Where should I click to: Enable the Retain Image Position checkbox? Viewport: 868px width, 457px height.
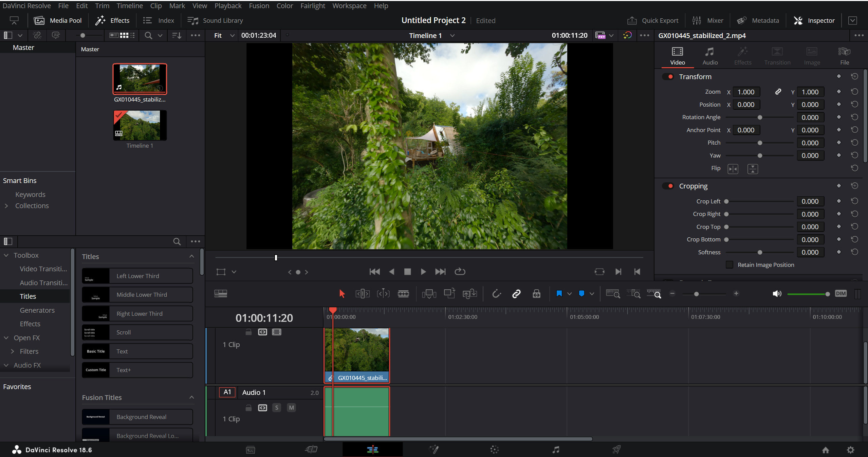click(x=730, y=265)
